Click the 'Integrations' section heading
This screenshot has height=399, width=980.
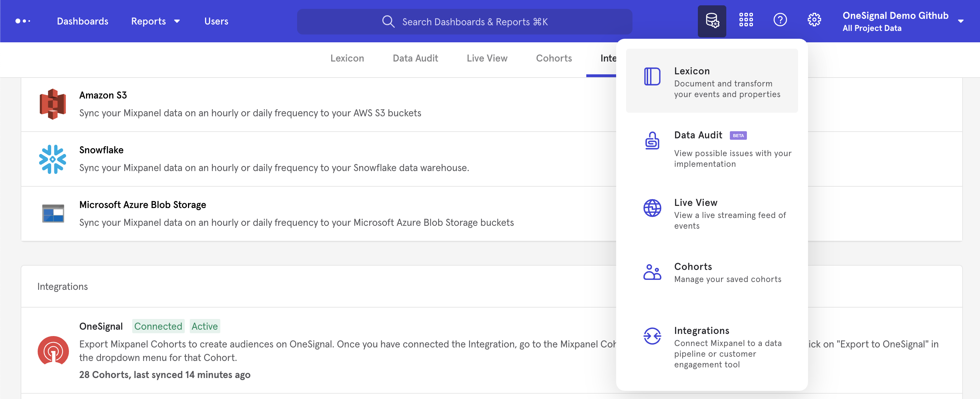[63, 286]
